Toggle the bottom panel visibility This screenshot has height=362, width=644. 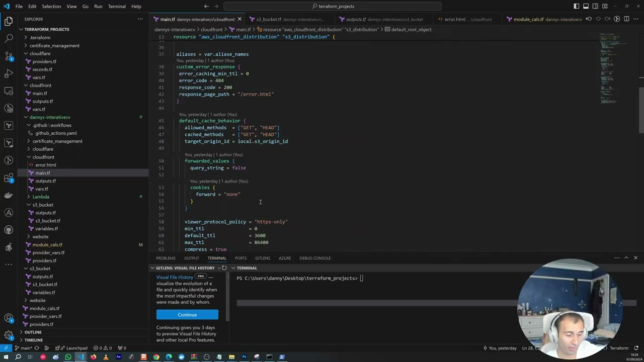click(x=586, y=7)
